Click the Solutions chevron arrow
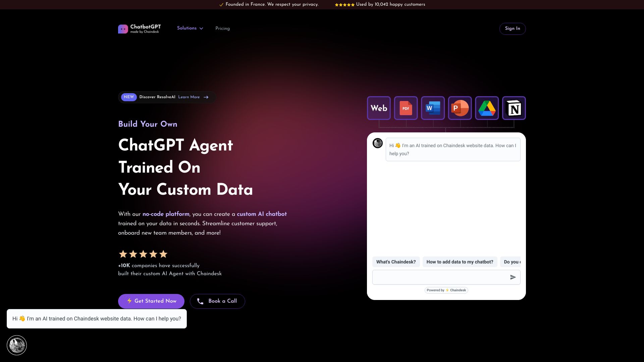This screenshot has width=644, height=362. [201, 28]
